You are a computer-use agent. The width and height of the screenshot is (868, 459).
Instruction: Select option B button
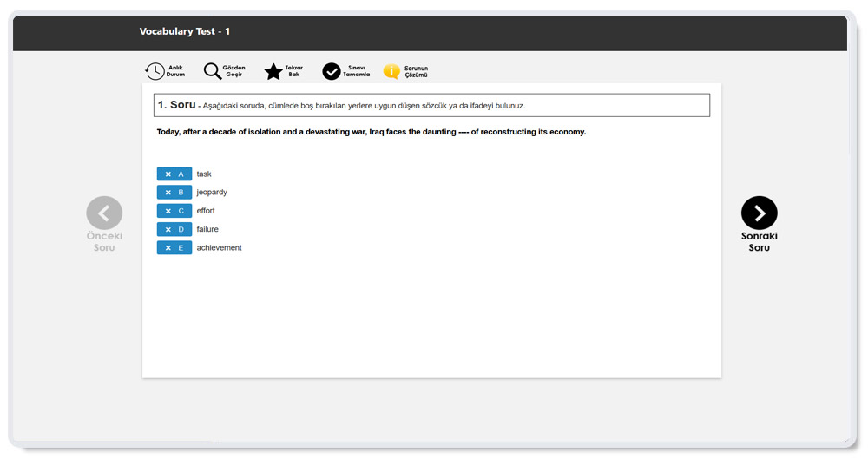tap(174, 192)
